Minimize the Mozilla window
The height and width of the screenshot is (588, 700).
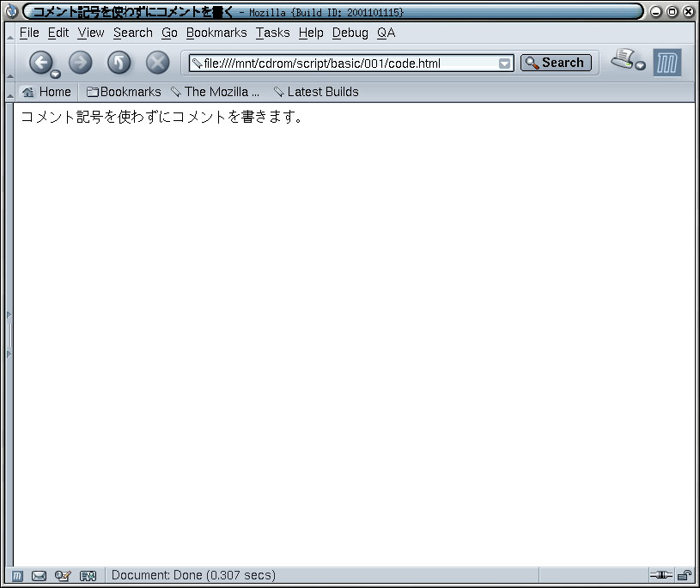pyautogui.click(x=656, y=12)
